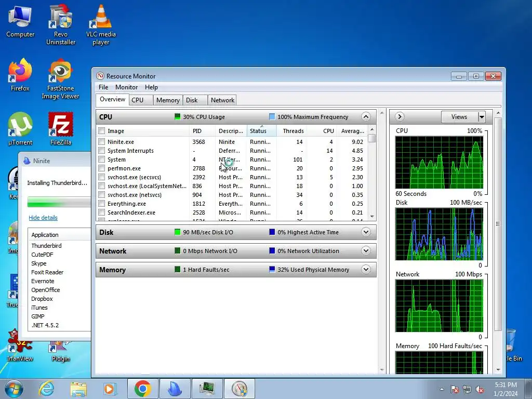Launch Windows Media Player from taskbar
This screenshot has height=399, width=532.
tap(110, 389)
